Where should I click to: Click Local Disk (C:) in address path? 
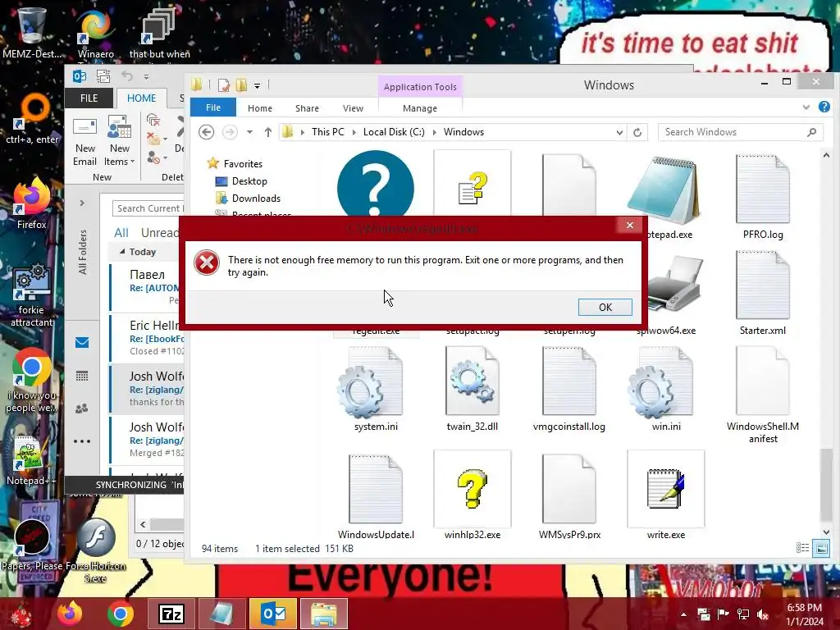pyautogui.click(x=394, y=132)
